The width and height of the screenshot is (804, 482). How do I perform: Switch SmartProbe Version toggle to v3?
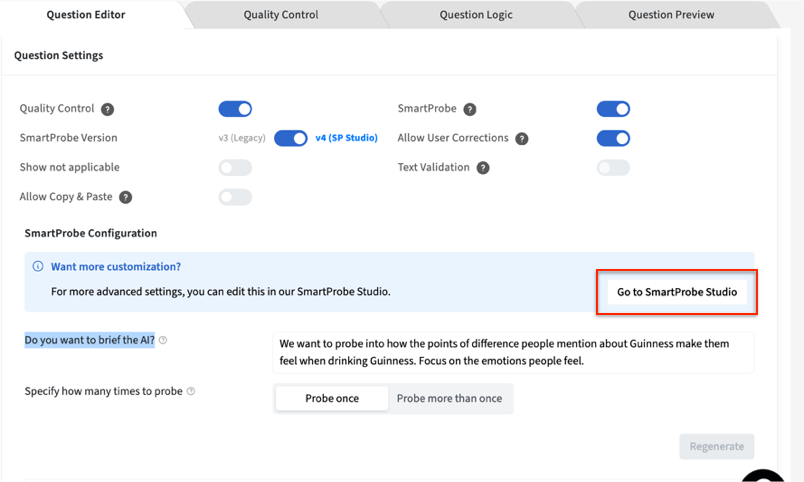(x=291, y=138)
